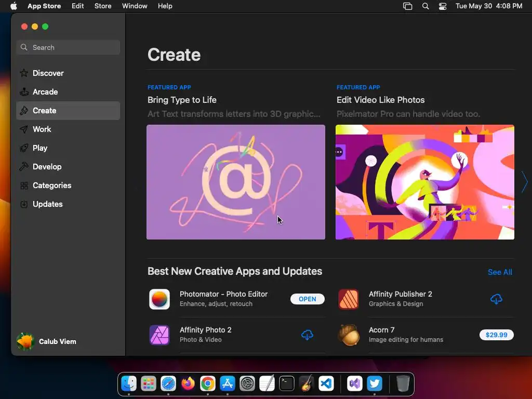Open the Calub Viem account profile
Image resolution: width=532 pixels, height=399 pixels.
[46, 341]
